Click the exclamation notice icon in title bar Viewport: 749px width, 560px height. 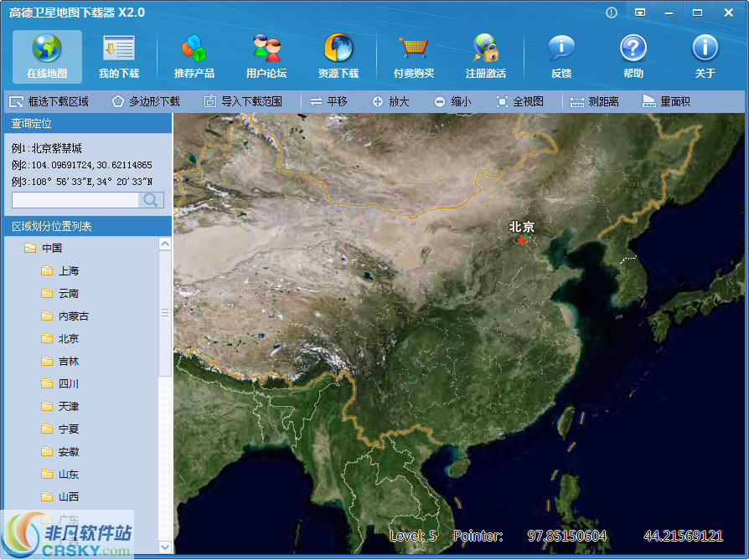point(612,13)
